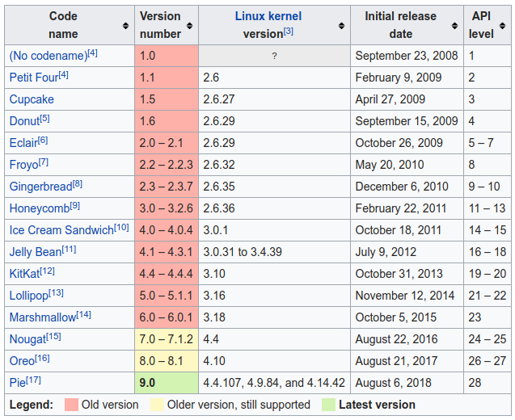
Task: Open reference [3] in kernel header
Action: point(289,31)
